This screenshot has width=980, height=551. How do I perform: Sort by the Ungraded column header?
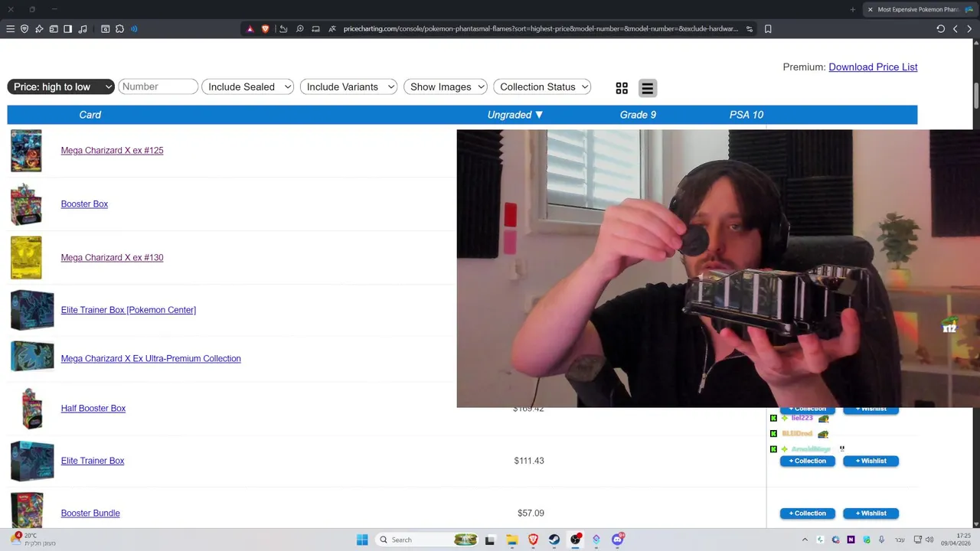[515, 115]
